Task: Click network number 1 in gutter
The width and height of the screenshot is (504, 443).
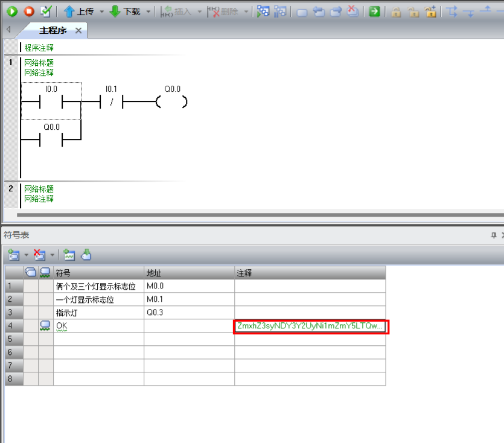Action: pyautogui.click(x=11, y=62)
